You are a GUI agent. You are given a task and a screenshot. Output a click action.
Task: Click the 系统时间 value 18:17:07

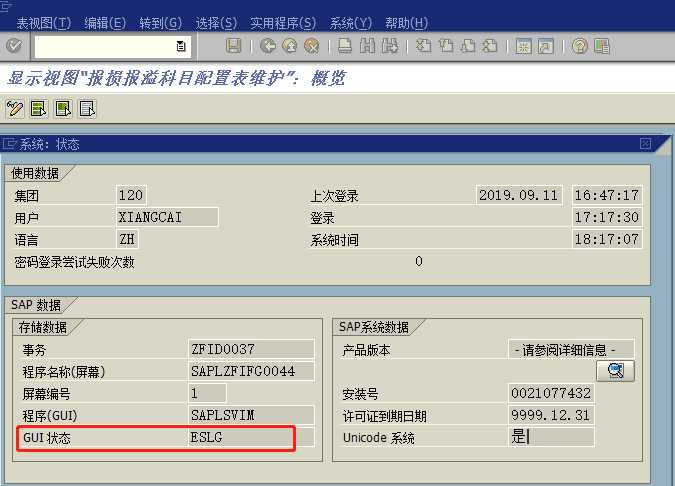[607, 239]
